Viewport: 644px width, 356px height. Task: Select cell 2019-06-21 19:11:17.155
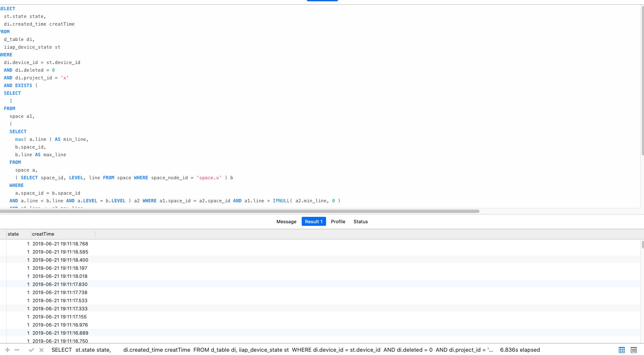60,317
